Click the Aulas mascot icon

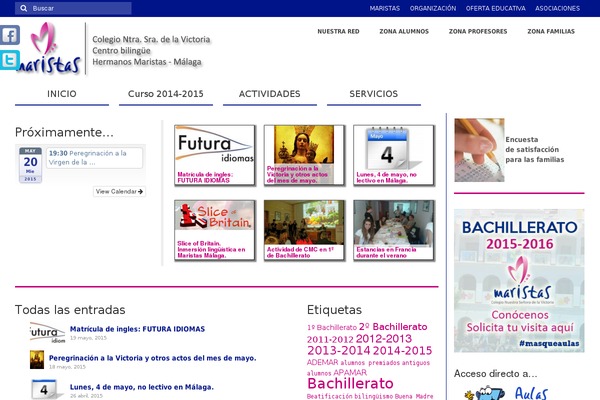pos(484,393)
